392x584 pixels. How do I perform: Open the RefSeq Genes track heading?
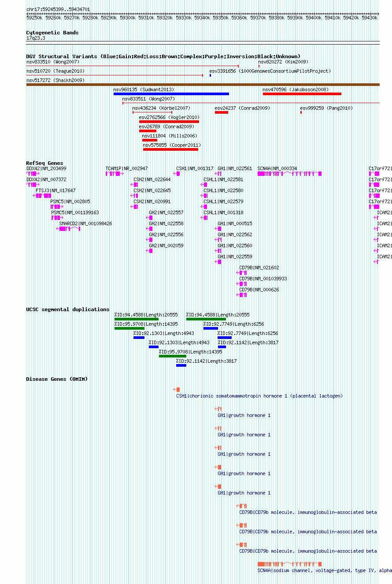coord(44,163)
